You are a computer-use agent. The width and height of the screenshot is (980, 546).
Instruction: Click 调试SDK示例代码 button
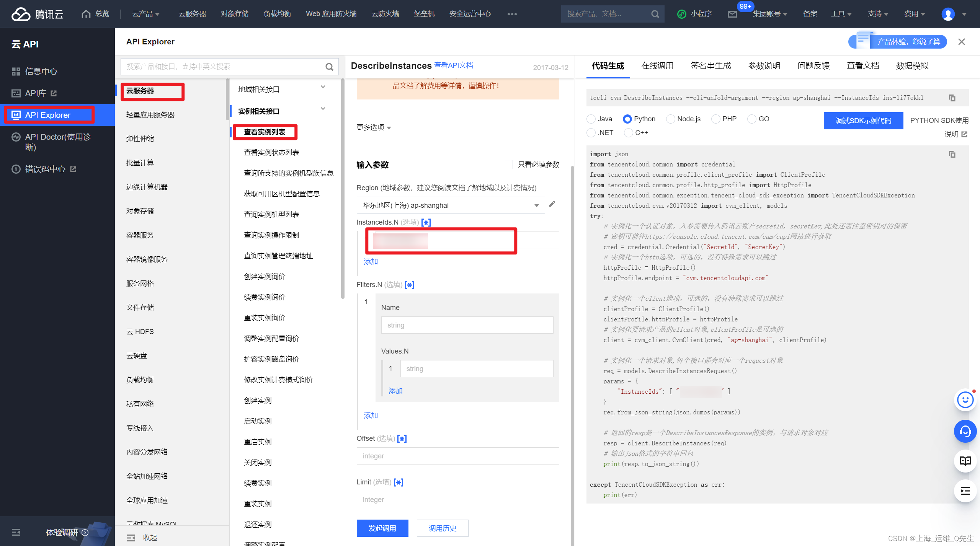[x=863, y=121]
